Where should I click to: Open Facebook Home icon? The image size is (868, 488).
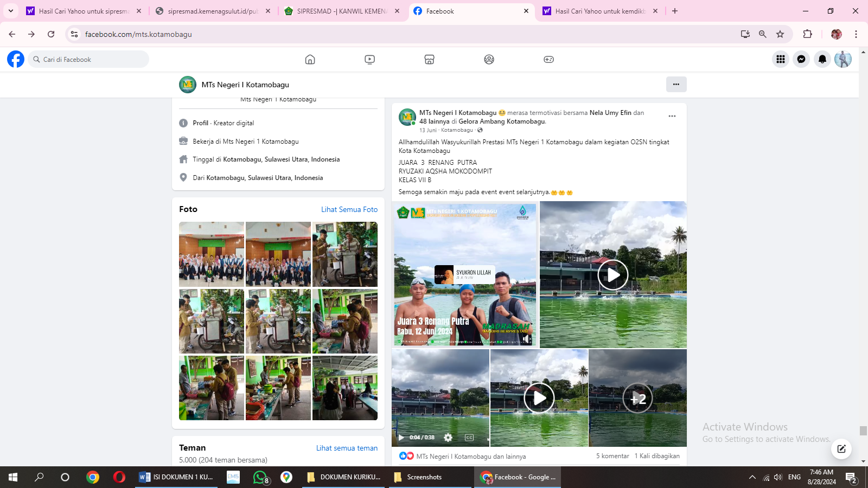[x=310, y=60]
